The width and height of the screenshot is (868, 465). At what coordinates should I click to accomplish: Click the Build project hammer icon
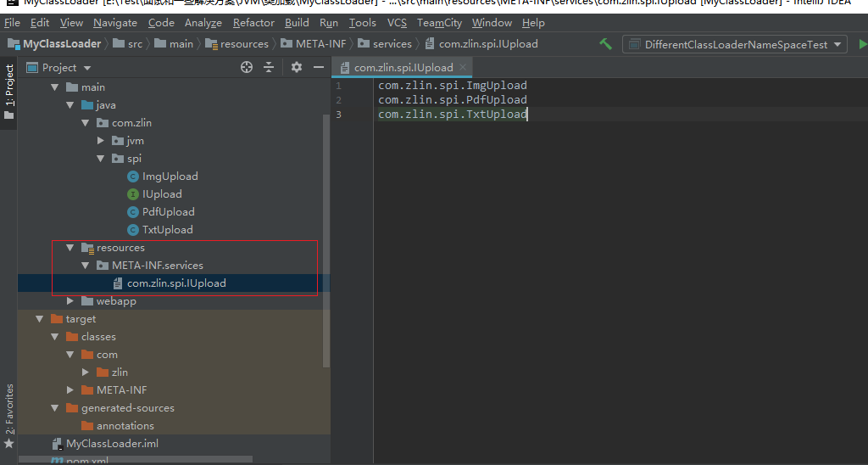605,44
